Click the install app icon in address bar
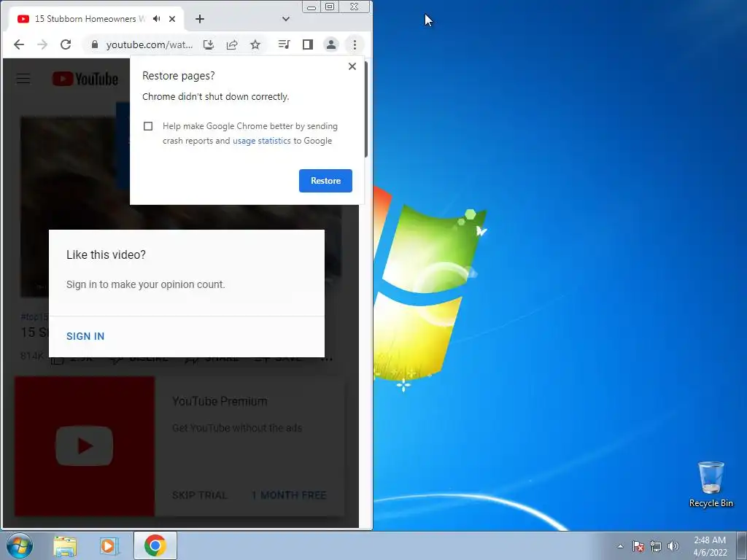This screenshot has width=747, height=560. click(x=208, y=44)
